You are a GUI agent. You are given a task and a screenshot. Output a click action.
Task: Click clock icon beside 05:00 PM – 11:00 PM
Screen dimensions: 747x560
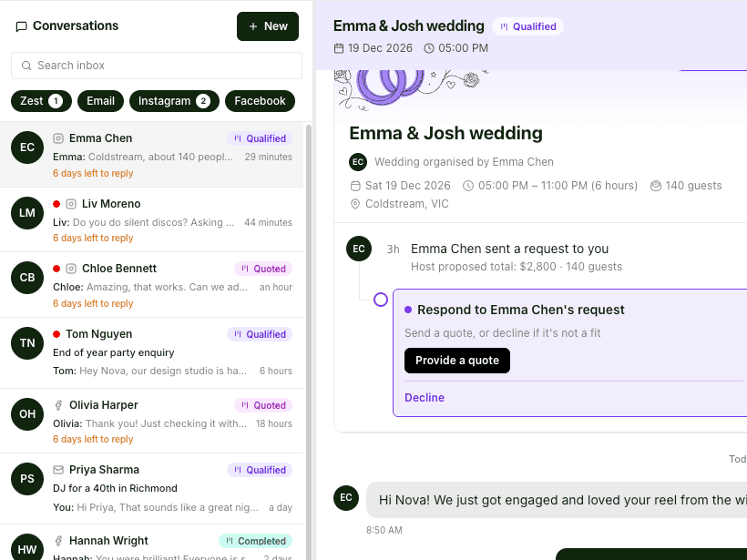[x=468, y=186]
